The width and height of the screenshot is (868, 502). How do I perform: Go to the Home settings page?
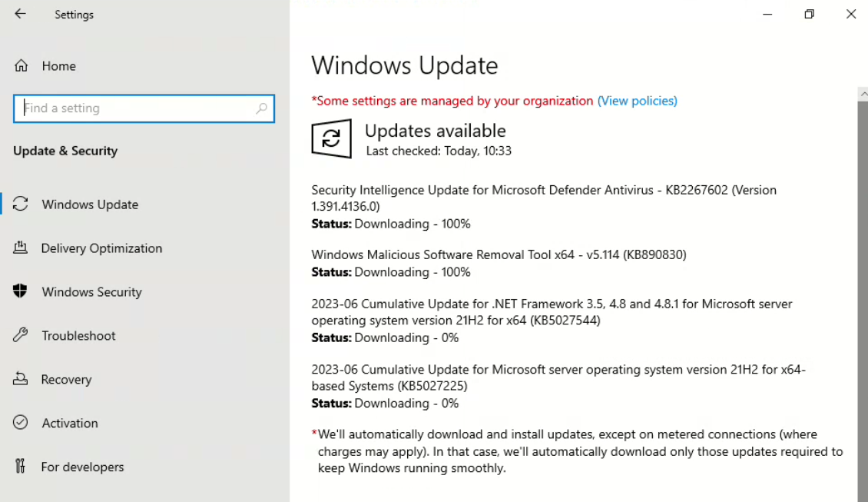point(58,66)
